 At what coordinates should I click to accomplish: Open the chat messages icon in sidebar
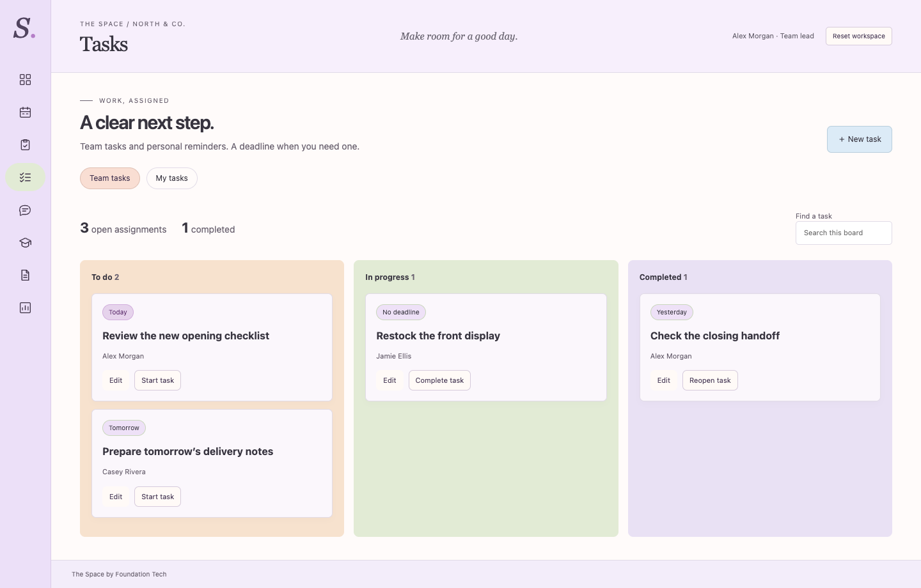[25, 210]
